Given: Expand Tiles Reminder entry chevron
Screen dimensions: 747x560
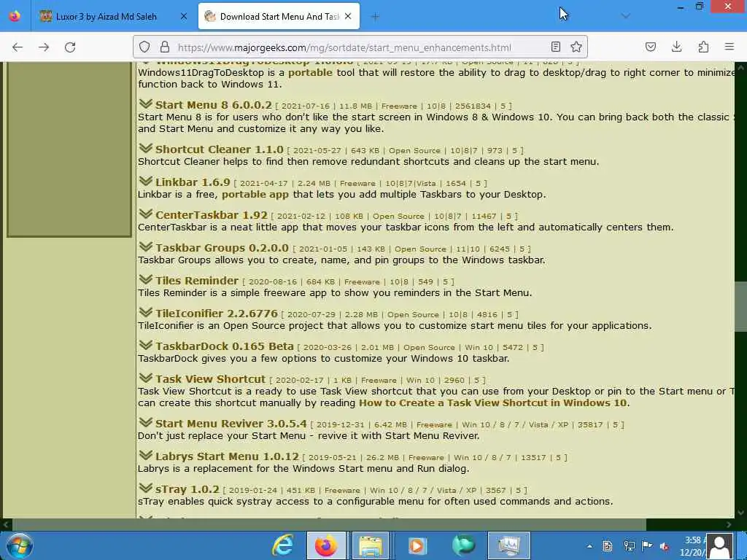Looking at the screenshot, I should [x=146, y=279].
